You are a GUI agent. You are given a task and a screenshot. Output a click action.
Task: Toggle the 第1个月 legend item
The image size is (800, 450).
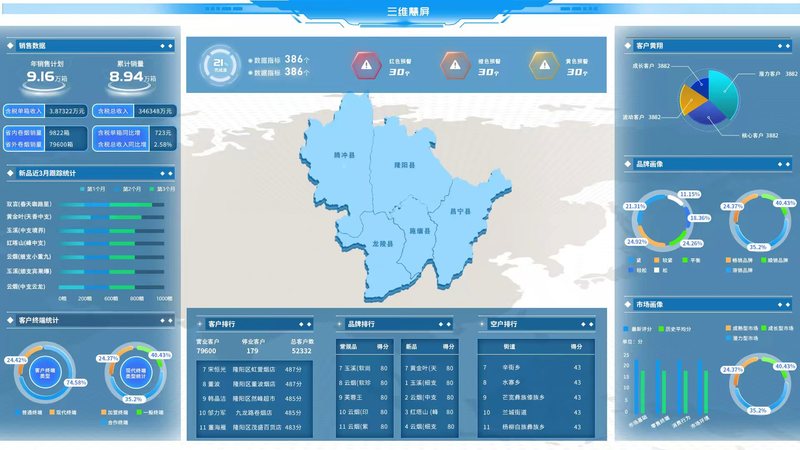(x=98, y=188)
